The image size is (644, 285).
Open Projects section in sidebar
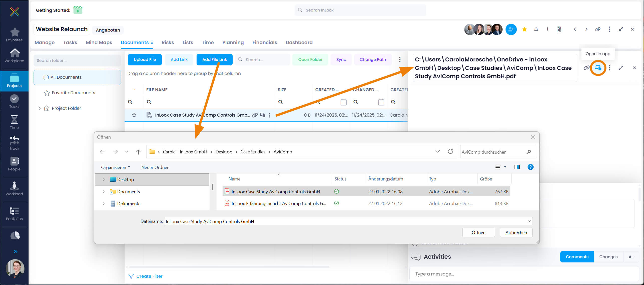(x=14, y=81)
